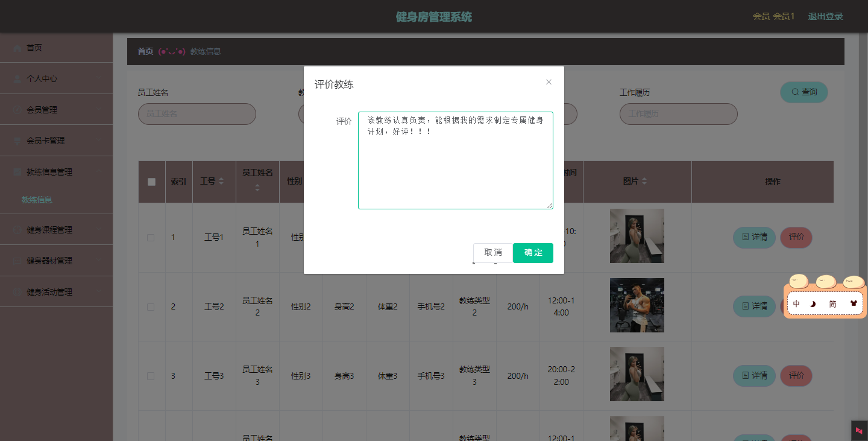Open the 教练信息 submenu item
Viewport: 868px width, 441px height.
coord(37,200)
